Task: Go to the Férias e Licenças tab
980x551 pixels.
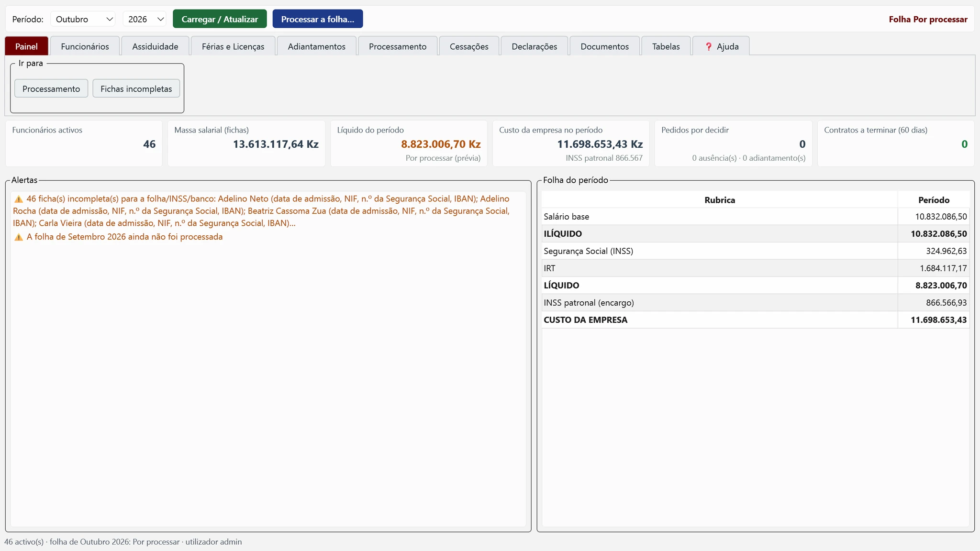Action: click(x=233, y=46)
